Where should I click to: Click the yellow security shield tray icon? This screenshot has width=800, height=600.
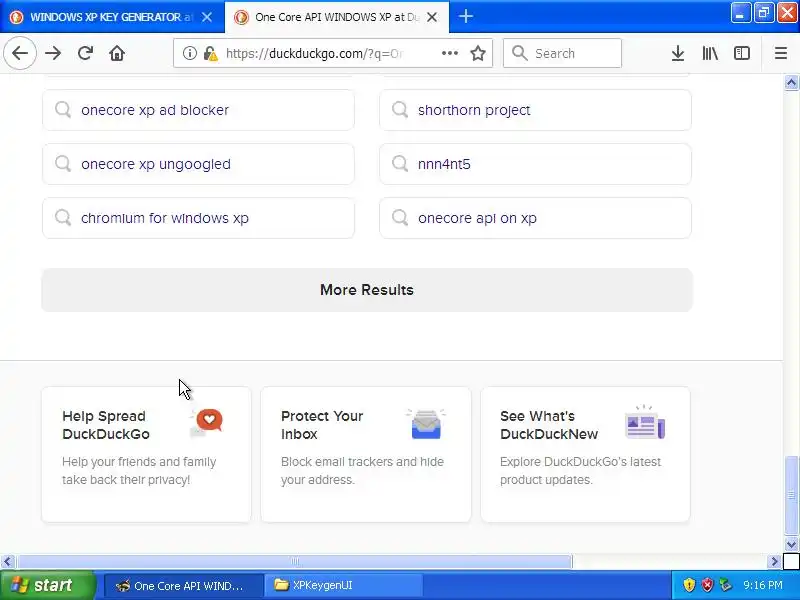tap(689, 585)
